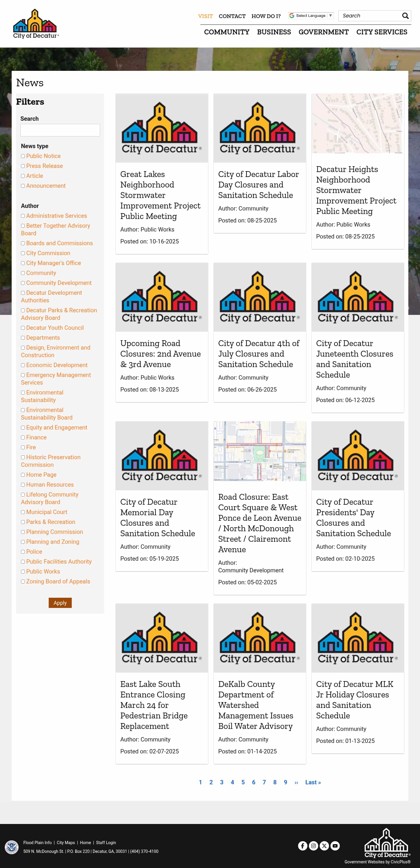Open DeKalb County Boil Water Advisory article

[x=256, y=705]
